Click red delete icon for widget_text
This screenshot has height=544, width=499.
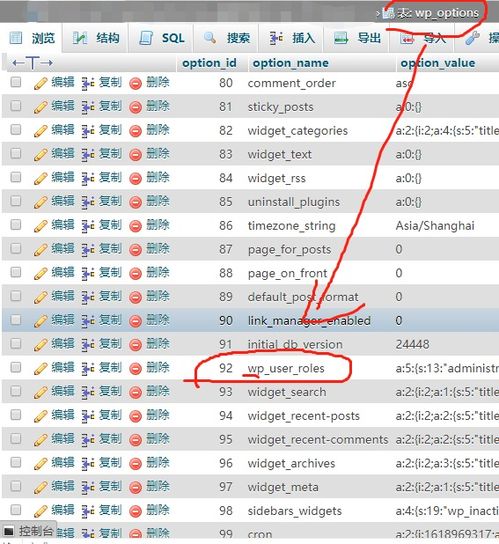(135, 155)
